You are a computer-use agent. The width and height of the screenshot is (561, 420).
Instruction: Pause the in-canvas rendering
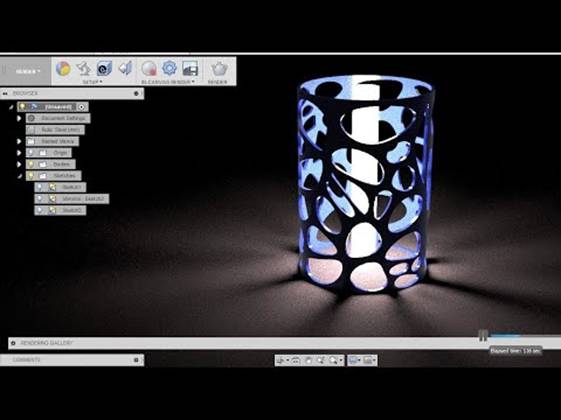click(x=483, y=335)
